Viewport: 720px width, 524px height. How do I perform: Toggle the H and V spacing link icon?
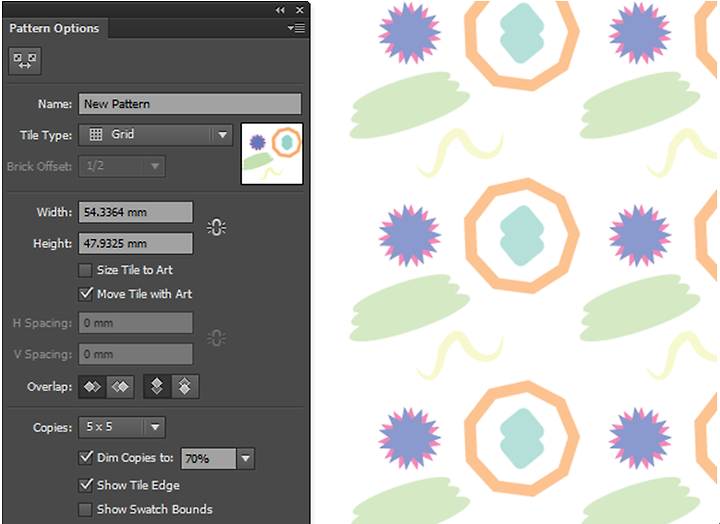click(x=216, y=338)
